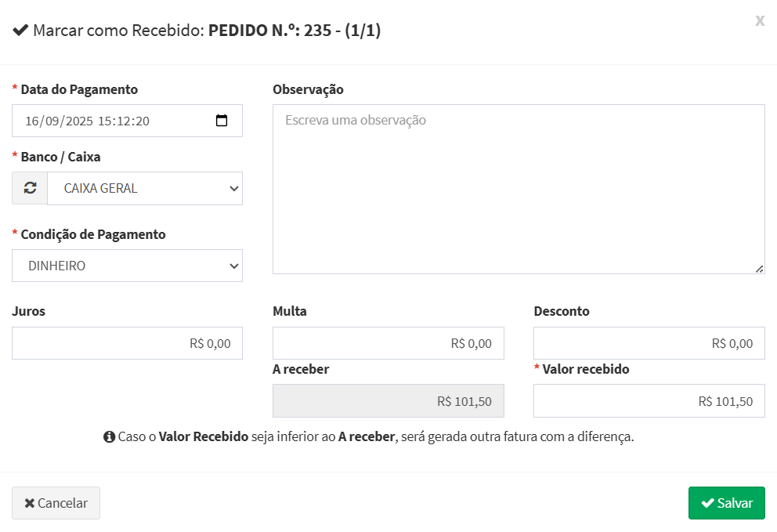Screen dimensions: 777x532
Task: Open the CAIXA GERAL dropdown
Action: (145, 188)
